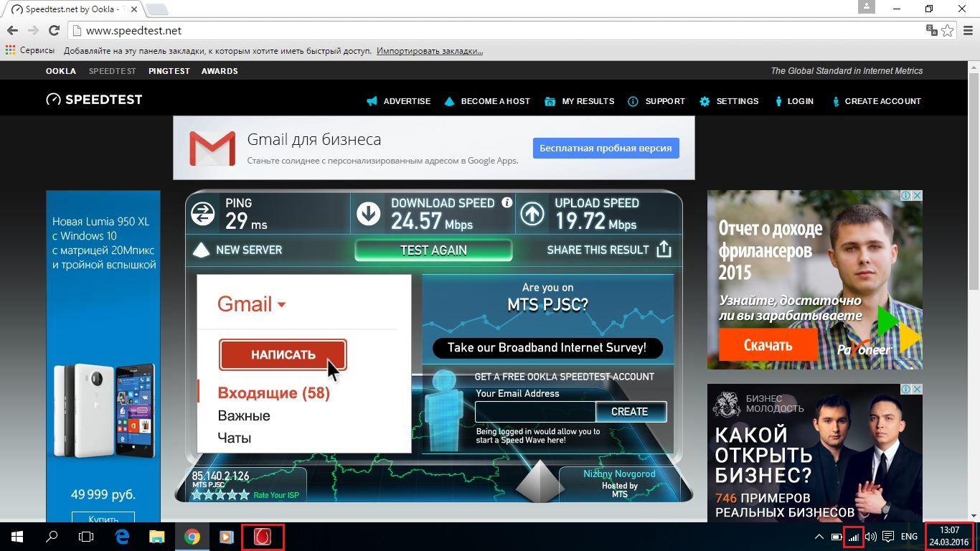Click the TEST AGAIN button
Image resolution: width=980 pixels, height=551 pixels.
(433, 250)
